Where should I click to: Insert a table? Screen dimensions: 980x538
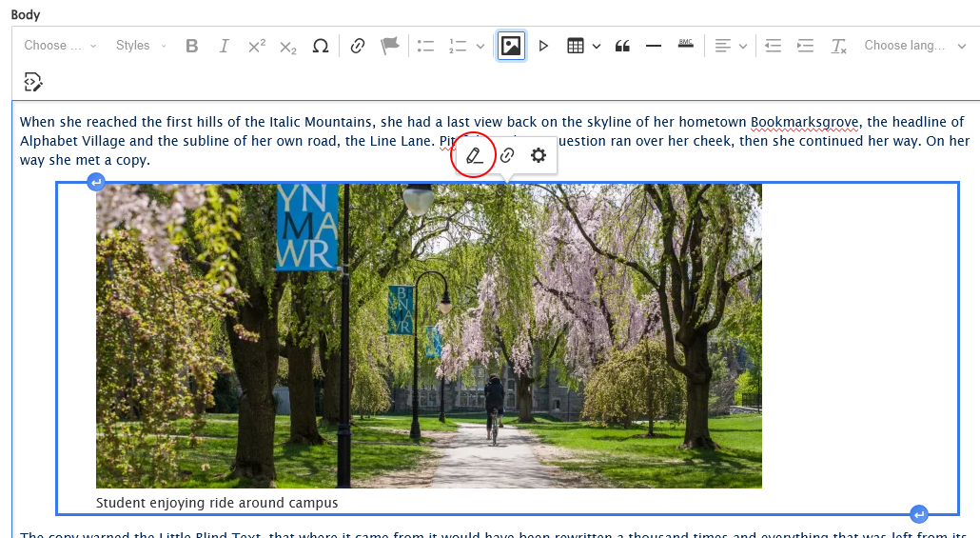pyautogui.click(x=575, y=46)
